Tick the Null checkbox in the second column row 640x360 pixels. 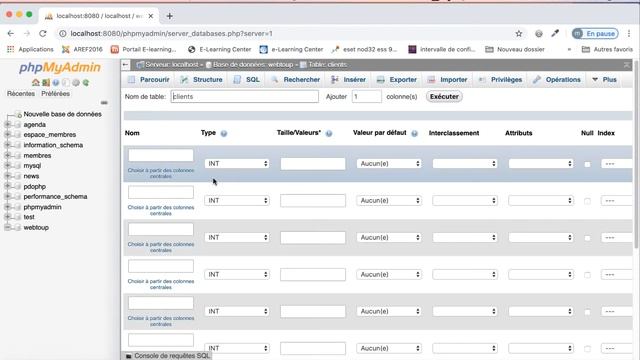587,201
